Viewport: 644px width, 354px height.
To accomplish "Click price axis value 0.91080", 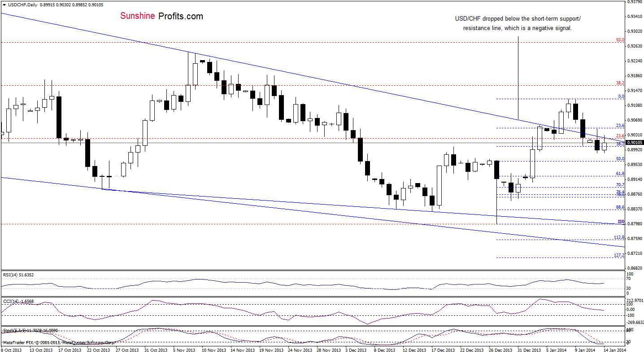I will (635, 105).
